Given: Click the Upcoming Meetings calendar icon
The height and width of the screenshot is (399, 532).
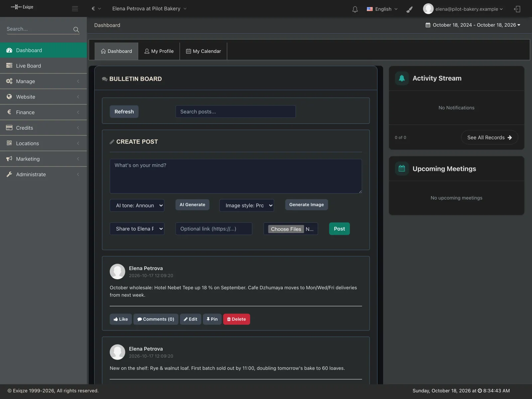Looking at the screenshot, I should [402, 169].
